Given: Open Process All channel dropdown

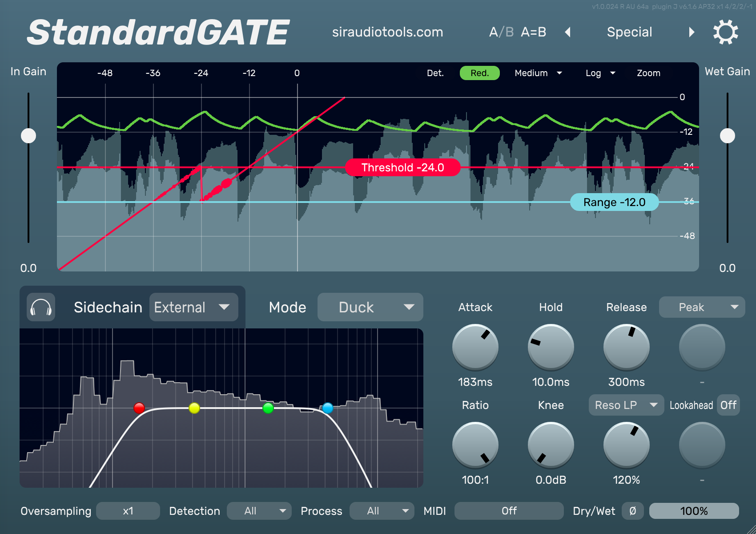Looking at the screenshot, I should click(382, 511).
